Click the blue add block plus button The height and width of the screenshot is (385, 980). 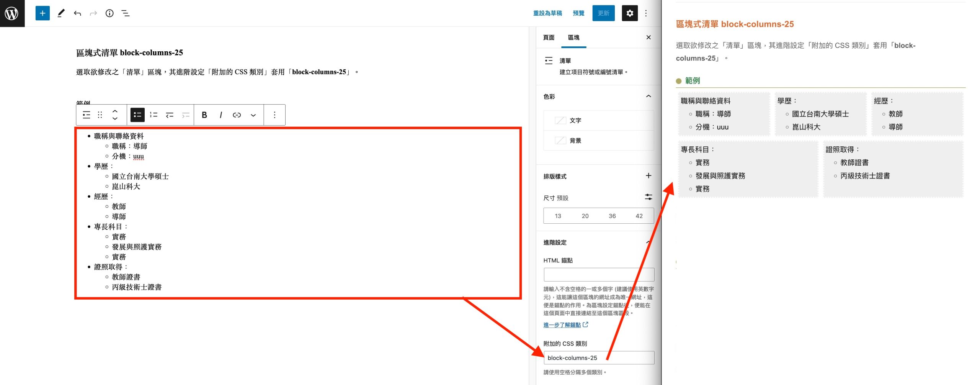pos(42,13)
